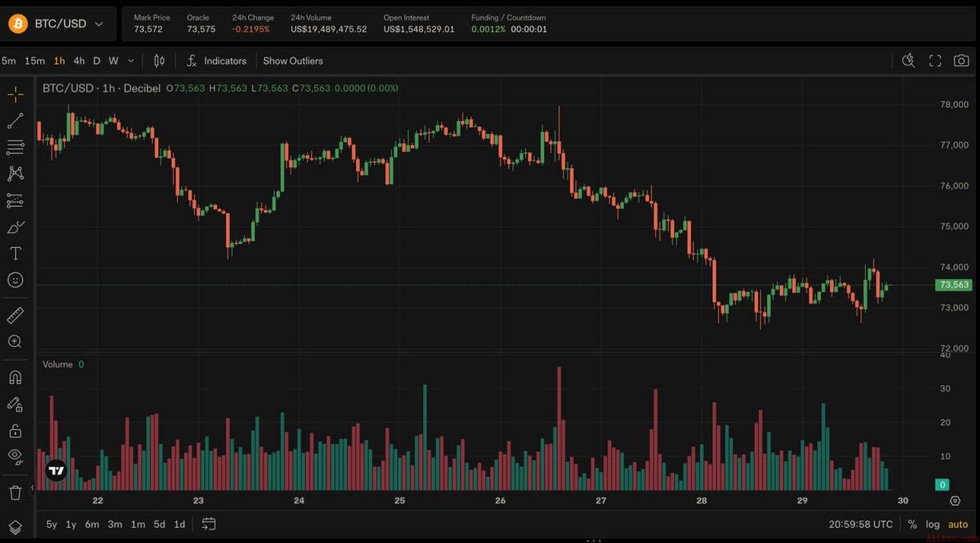Click the trash remove drawings icon
This screenshot has height=543, width=980.
[x=15, y=492]
